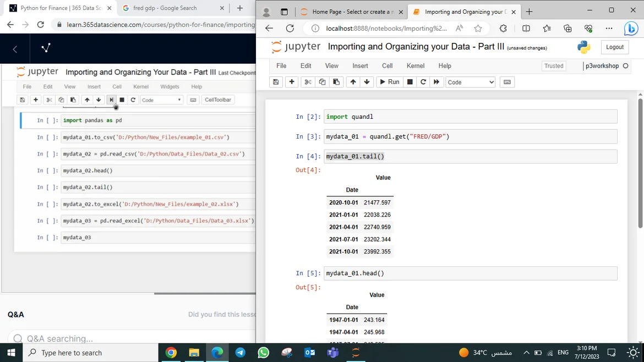This screenshot has height=362, width=644.
Task: Move selected cell up with arrow icon
Action: [353, 82]
